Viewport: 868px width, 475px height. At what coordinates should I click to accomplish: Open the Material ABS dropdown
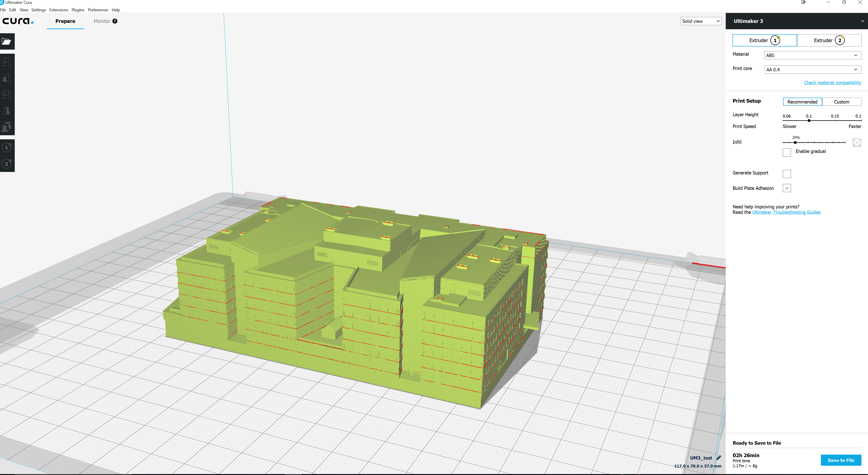coord(813,55)
